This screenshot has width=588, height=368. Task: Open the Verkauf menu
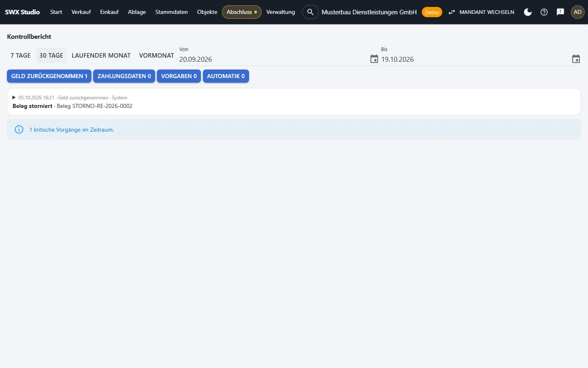81,12
